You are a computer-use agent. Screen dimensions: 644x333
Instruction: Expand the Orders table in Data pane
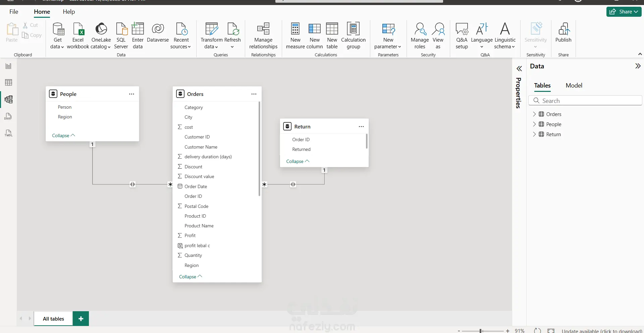tap(534, 114)
